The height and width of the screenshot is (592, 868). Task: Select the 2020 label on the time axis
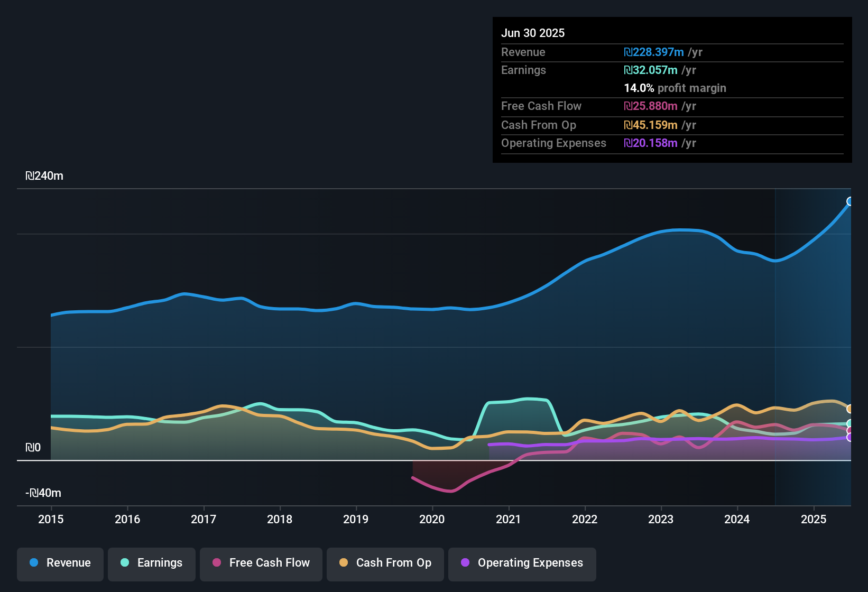[x=432, y=520]
